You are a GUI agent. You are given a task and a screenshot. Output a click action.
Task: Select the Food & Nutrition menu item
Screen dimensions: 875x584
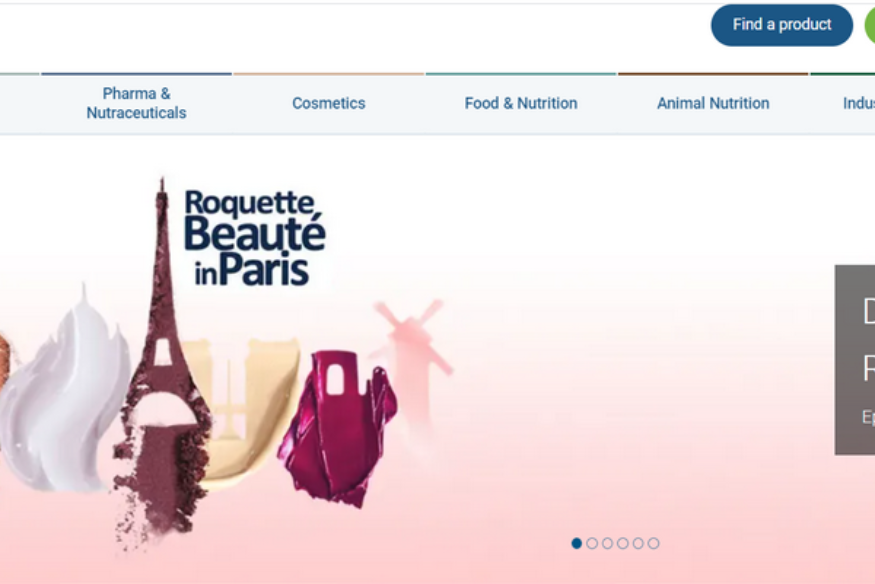click(x=521, y=103)
